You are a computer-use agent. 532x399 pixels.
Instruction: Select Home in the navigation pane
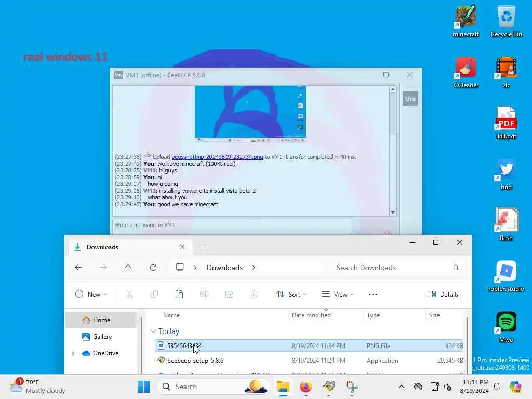[101, 320]
